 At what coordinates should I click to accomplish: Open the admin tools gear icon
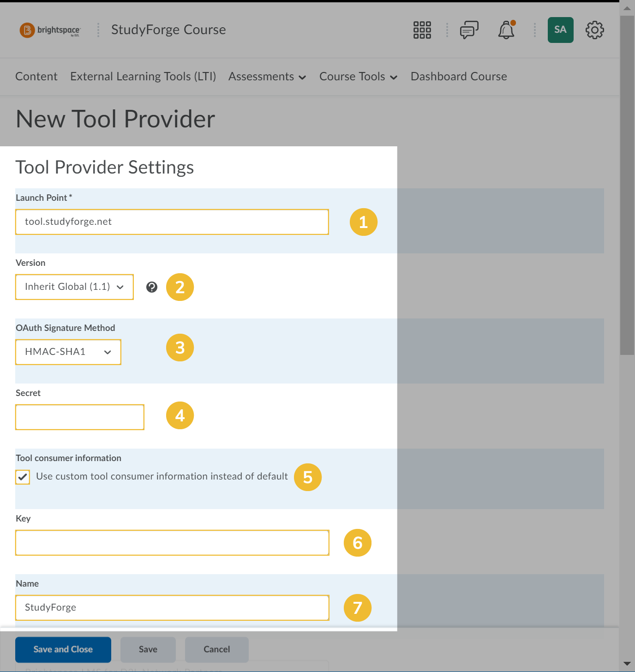tap(594, 30)
